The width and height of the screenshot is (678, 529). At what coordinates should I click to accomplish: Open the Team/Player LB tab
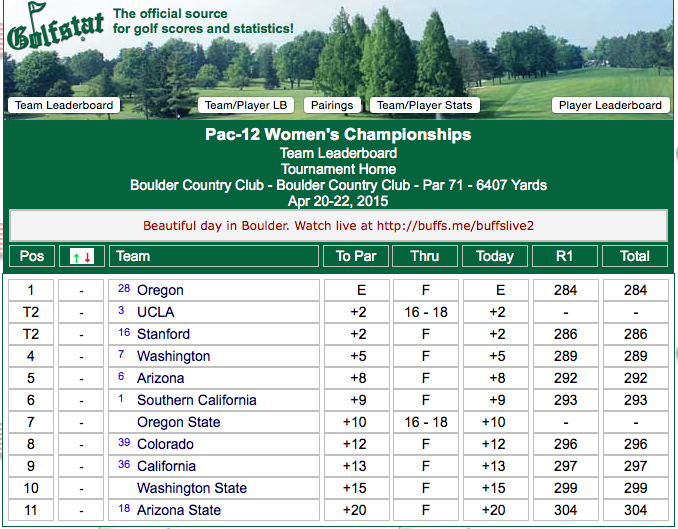pyautogui.click(x=246, y=105)
